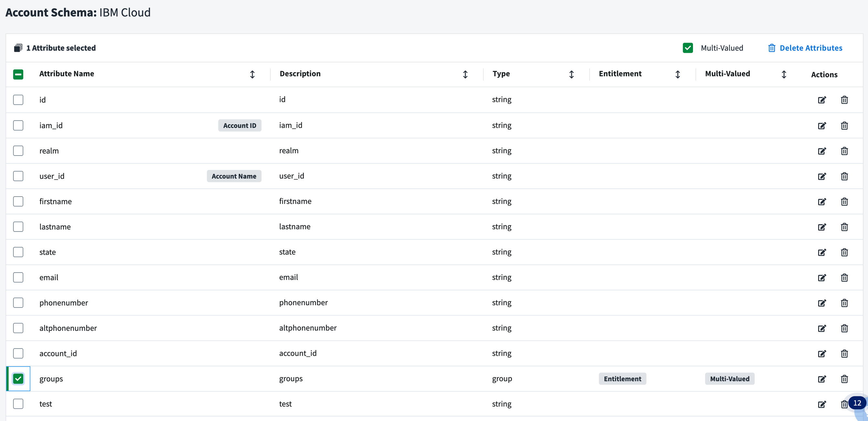Viewport: 868px width, 421px height.
Task: Toggle the Multi-Valued checkbox in toolbar
Action: point(688,48)
